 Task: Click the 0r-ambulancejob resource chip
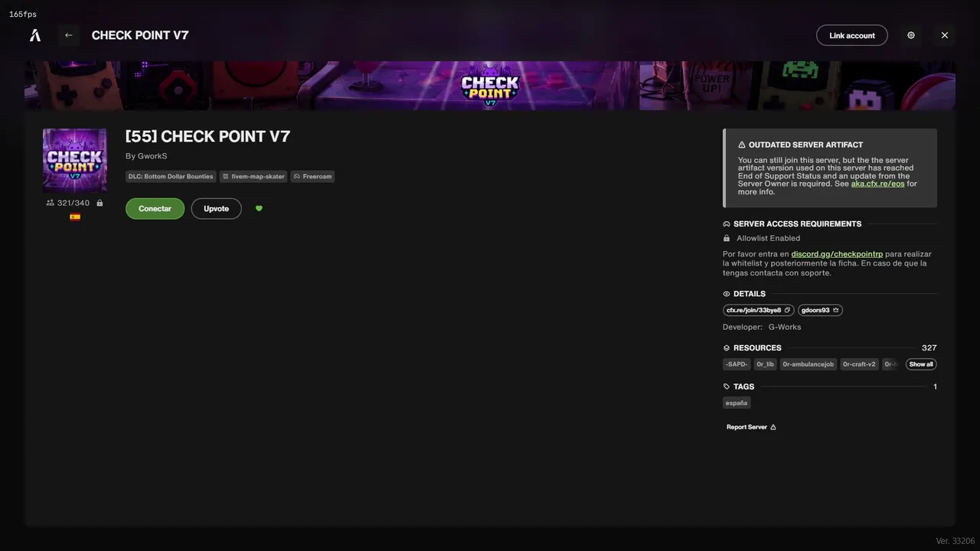[x=808, y=364]
